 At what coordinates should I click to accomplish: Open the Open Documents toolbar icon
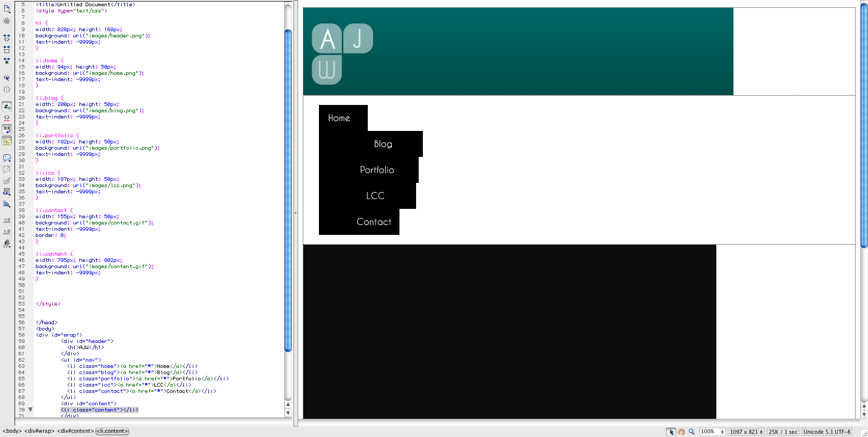point(7,9)
